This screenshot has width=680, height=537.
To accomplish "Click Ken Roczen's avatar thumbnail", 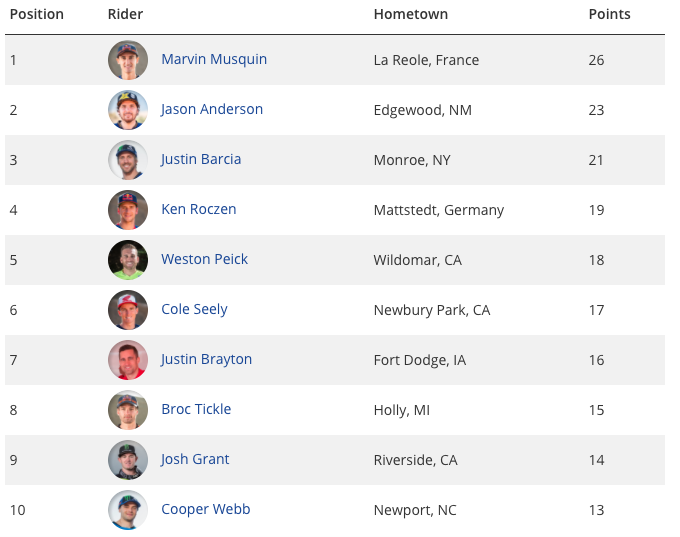I will click(128, 210).
